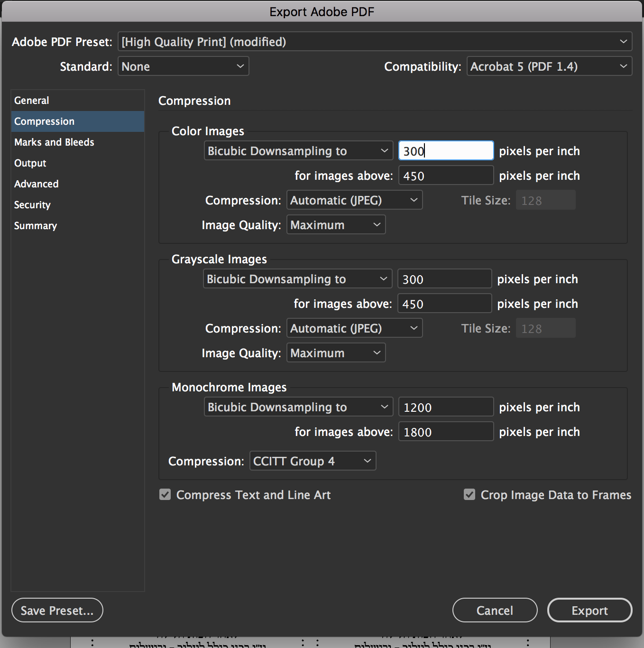The width and height of the screenshot is (644, 648).
Task: Click Grayscale Images threshold field showing 450
Action: (x=444, y=304)
